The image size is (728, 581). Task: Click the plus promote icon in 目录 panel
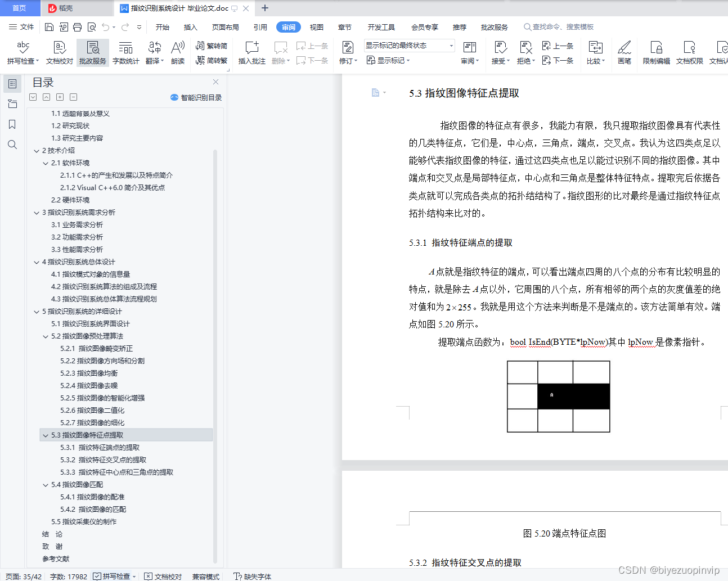(60, 97)
